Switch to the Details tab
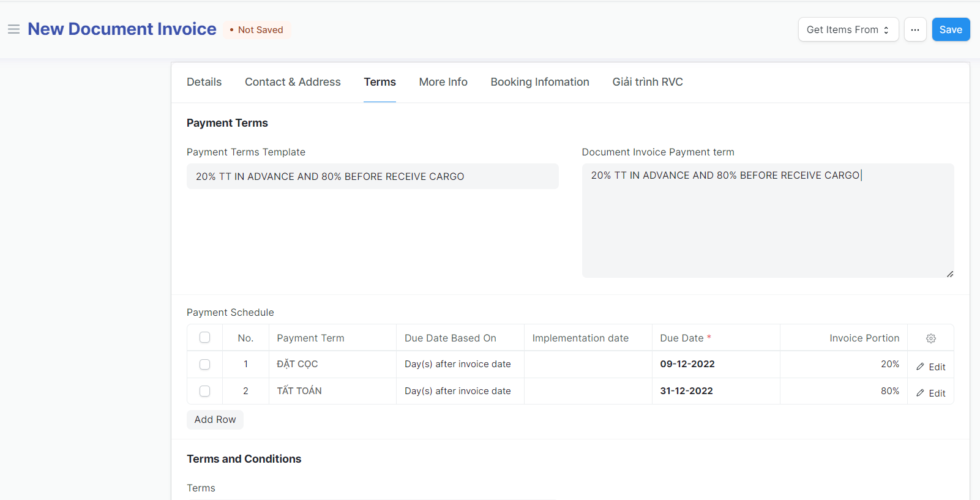 click(204, 82)
